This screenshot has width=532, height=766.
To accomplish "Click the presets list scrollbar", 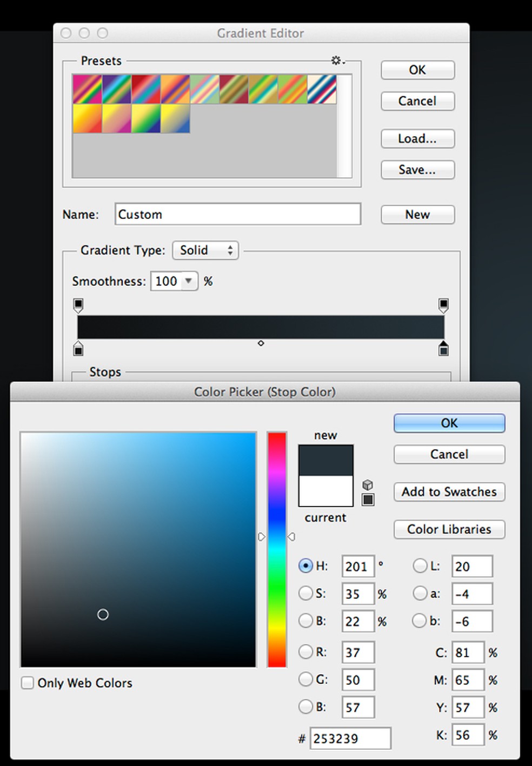I will pos(344,126).
